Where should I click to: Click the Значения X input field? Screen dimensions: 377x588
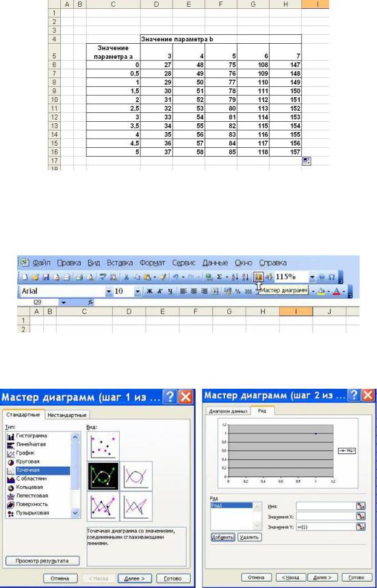point(326,516)
